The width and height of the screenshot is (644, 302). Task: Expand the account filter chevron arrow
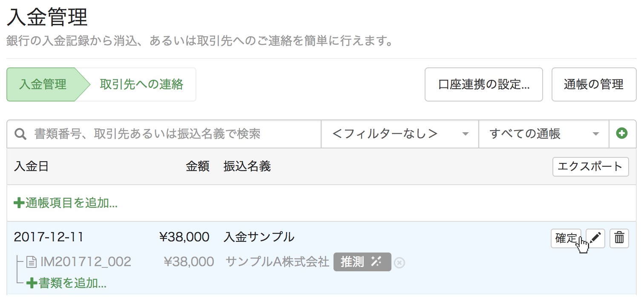click(x=596, y=134)
